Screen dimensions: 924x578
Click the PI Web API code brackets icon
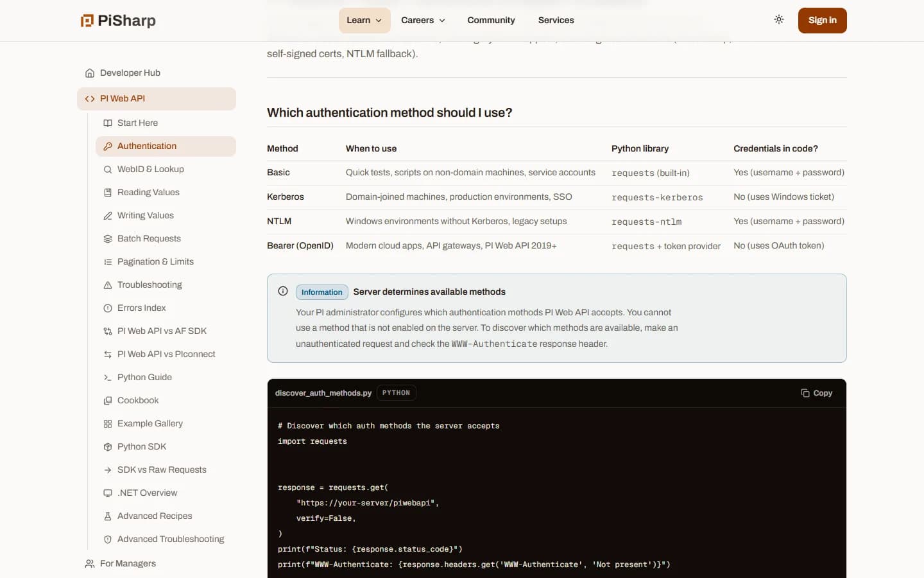tap(90, 99)
